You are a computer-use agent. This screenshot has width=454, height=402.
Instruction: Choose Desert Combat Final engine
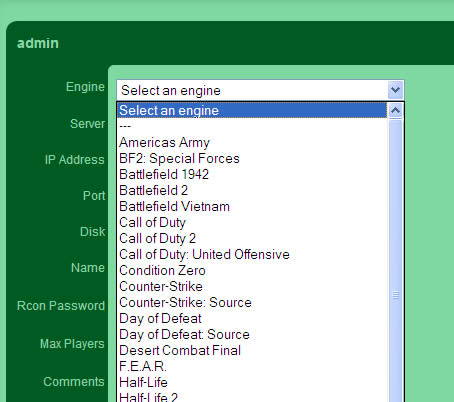[x=252, y=350]
